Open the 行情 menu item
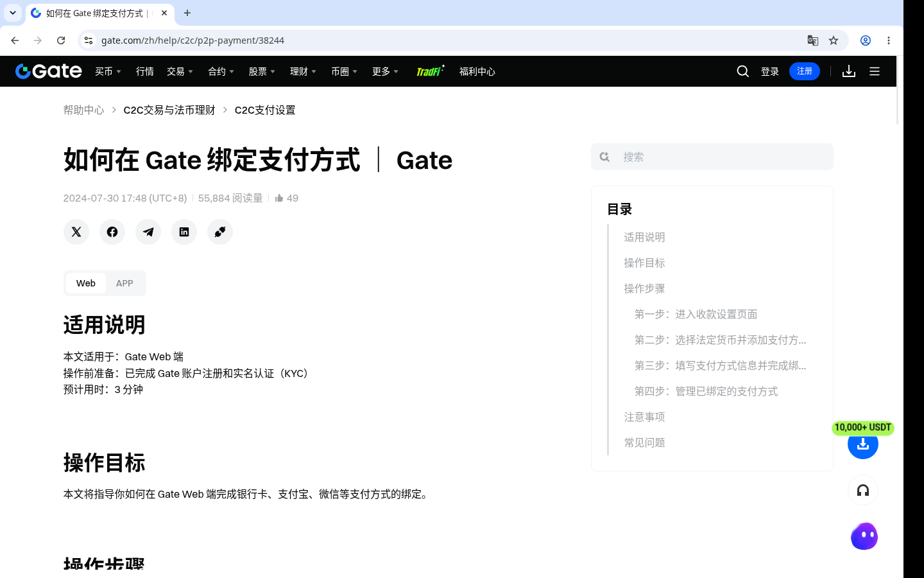The height and width of the screenshot is (578, 924). [x=145, y=71]
